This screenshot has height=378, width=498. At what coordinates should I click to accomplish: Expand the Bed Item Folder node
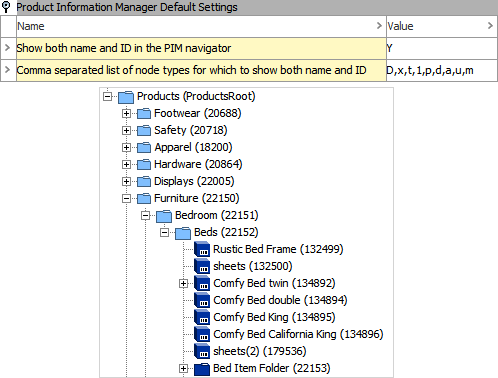pyautogui.click(x=183, y=369)
